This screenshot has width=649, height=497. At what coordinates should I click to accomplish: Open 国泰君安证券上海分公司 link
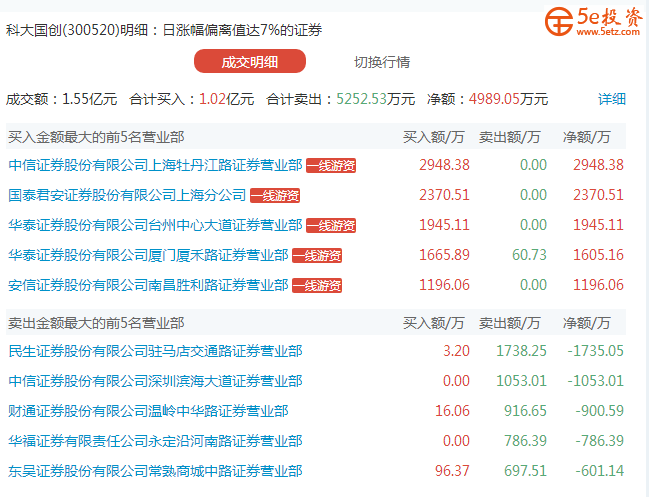[x=127, y=195]
